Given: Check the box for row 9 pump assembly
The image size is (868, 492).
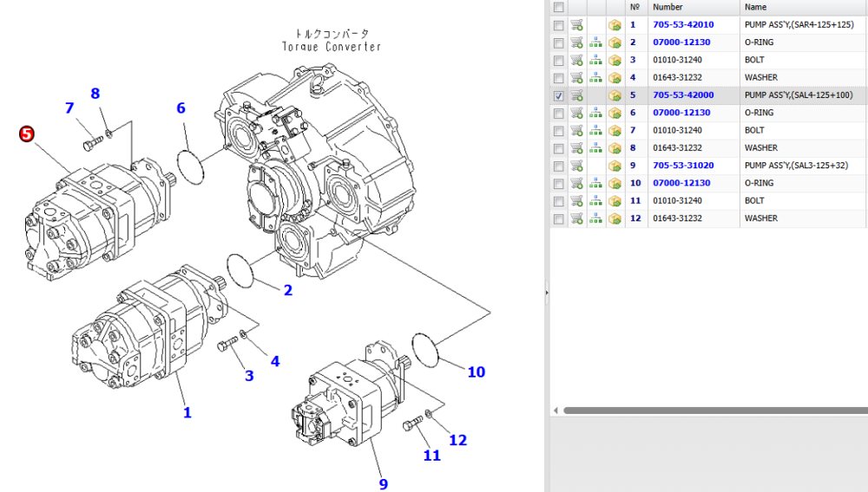Looking at the screenshot, I should (x=558, y=166).
